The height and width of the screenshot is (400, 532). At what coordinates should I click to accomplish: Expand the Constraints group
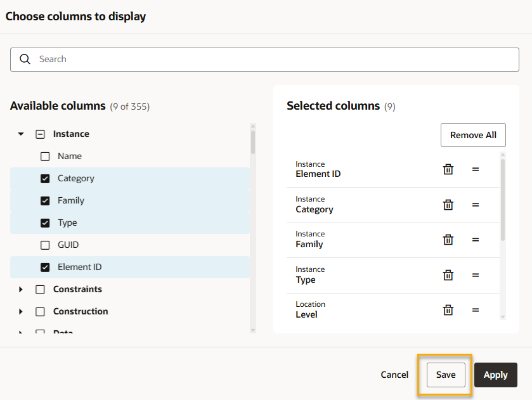(21, 290)
